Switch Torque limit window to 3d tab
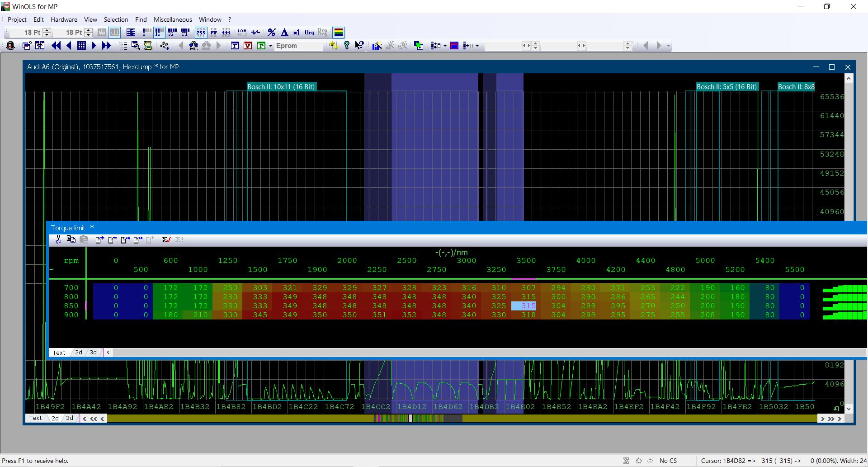Image resolution: width=868 pixels, height=467 pixels. 93,352
